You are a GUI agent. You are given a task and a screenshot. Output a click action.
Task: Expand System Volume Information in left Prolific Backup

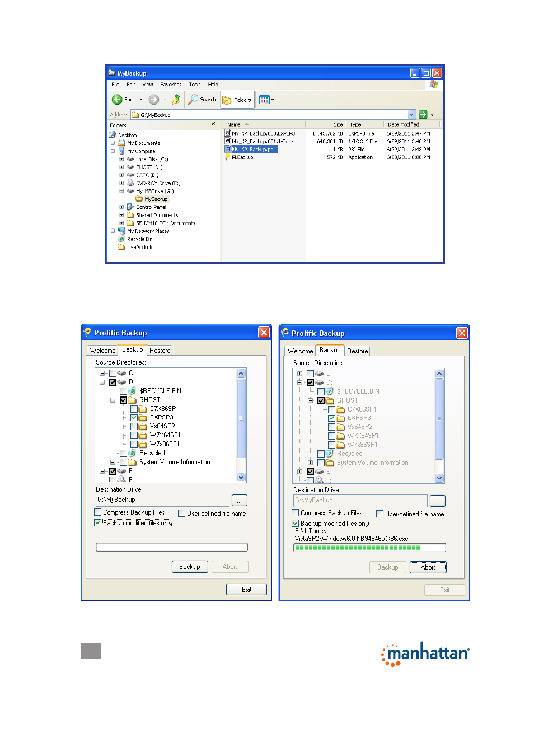click(x=113, y=462)
